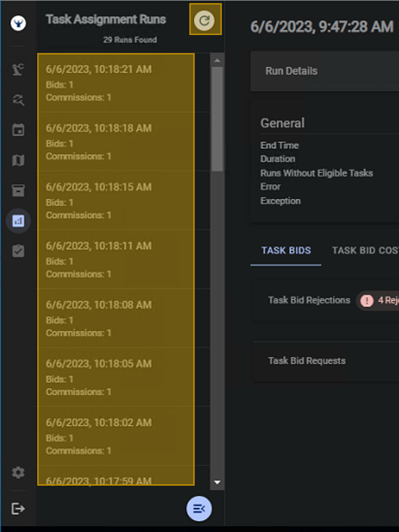
Task: Expand the Task Bid Requests panel
Action: [307, 361]
